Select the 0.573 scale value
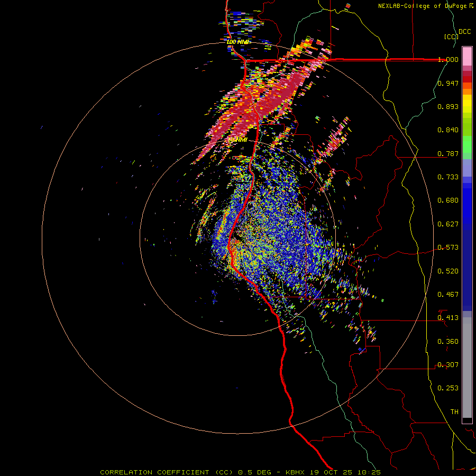The width and height of the screenshot is (476, 476). tap(448, 248)
